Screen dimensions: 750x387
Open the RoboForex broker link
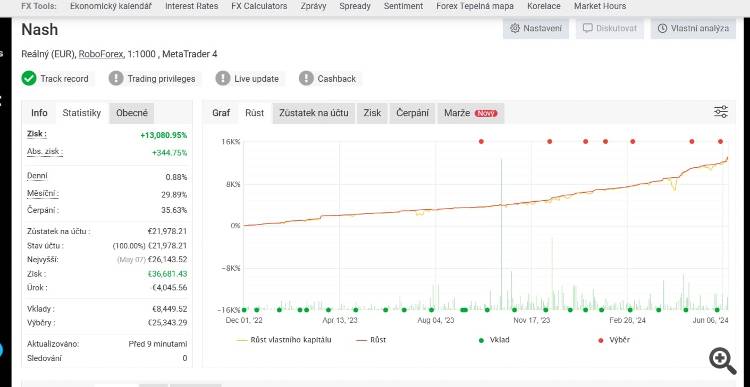100,54
